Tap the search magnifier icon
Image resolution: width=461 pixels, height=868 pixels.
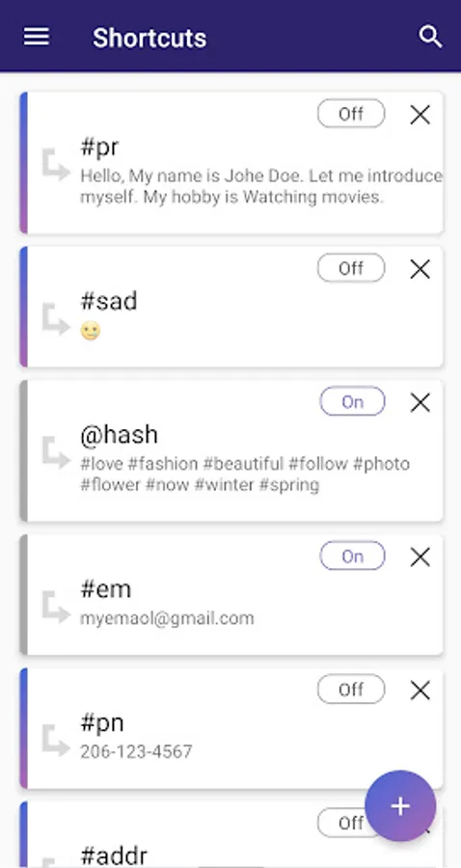coord(430,37)
